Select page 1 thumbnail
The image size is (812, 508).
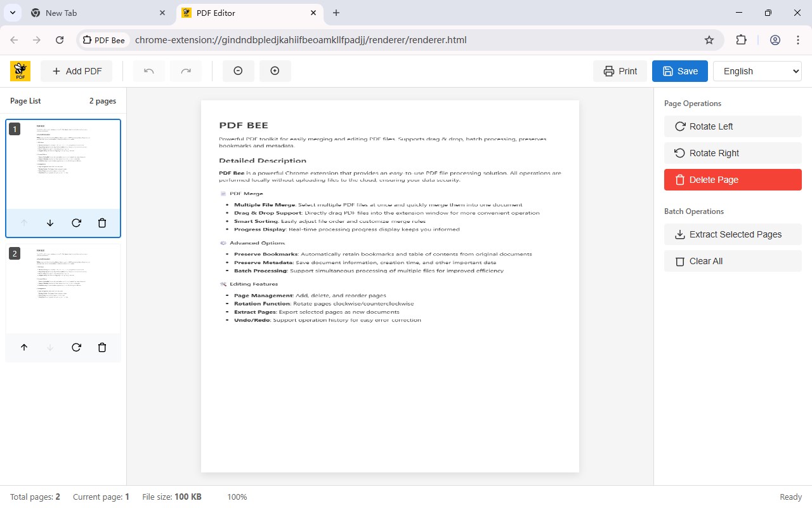63,164
